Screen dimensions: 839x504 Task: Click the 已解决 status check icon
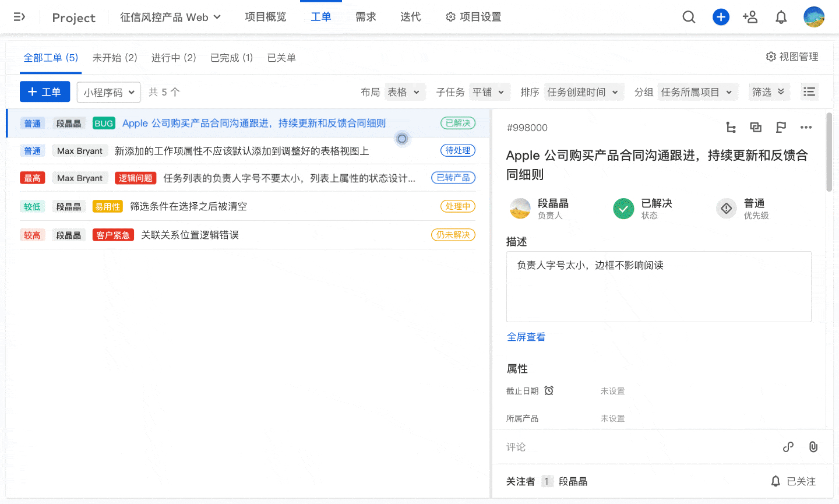click(x=623, y=208)
